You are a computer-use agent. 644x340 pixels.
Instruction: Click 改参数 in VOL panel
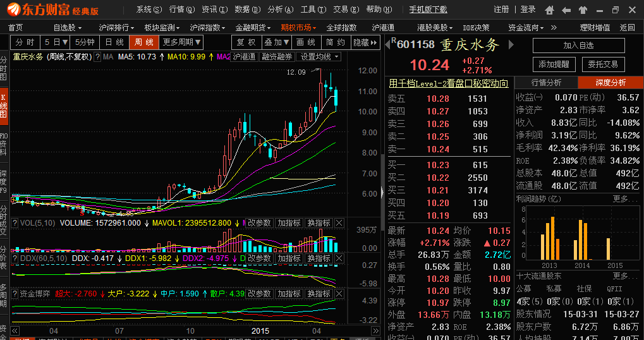click(x=259, y=223)
